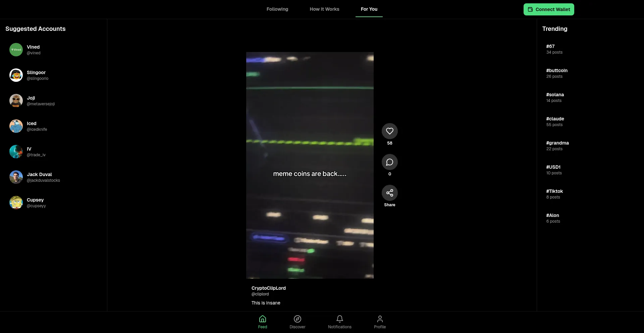
Task: Click the Share icon button
Action: pos(389,193)
